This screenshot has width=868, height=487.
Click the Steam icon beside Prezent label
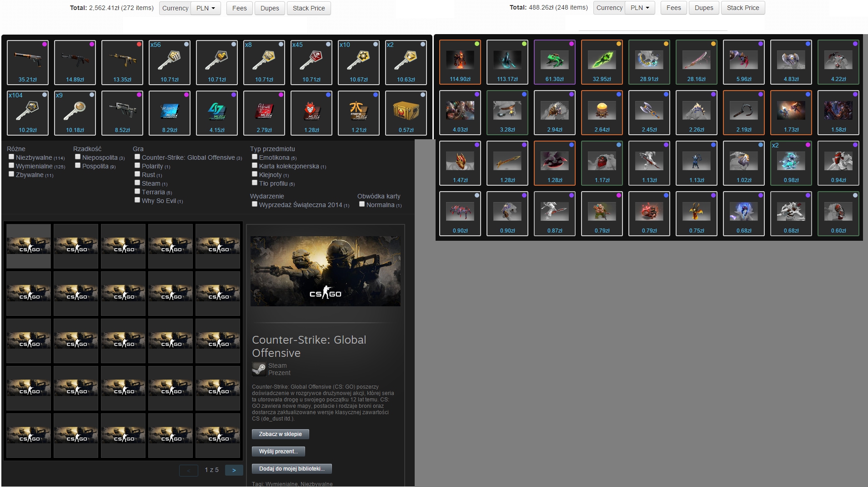(x=259, y=369)
